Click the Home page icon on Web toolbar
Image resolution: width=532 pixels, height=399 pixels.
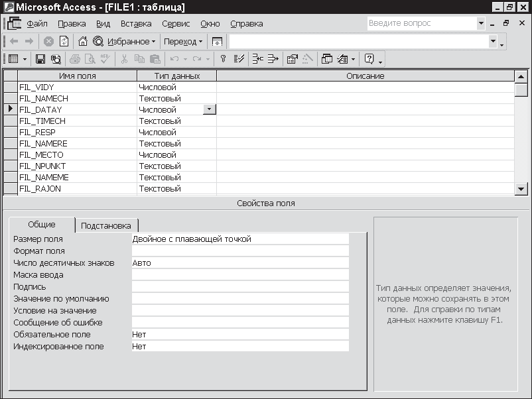coord(83,41)
